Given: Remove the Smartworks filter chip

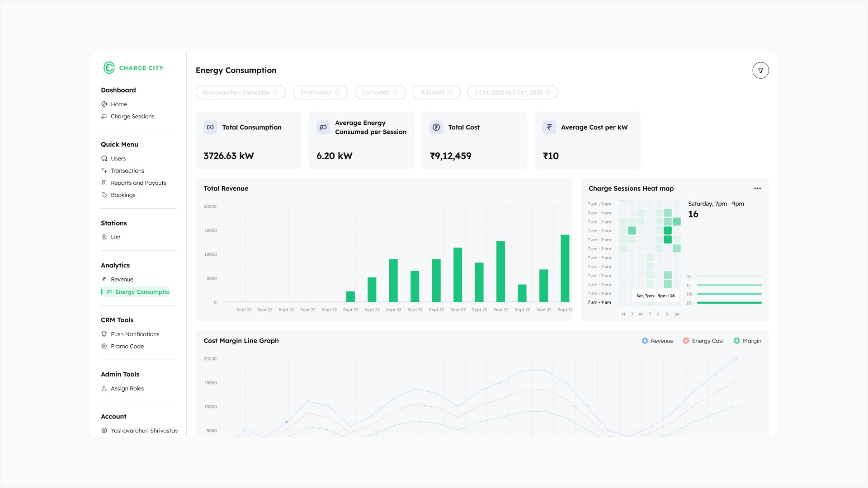Looking at the screenshot, I should pyautogui.click(x=337, y=93).
